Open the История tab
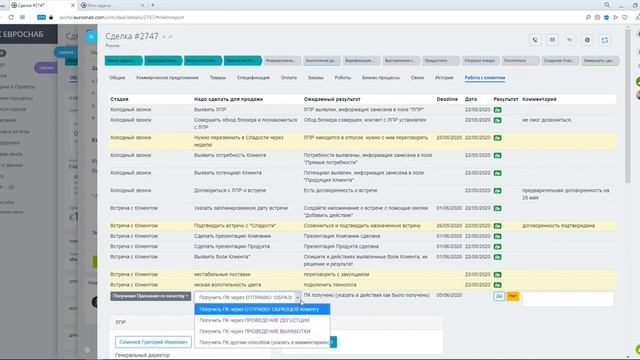The image size is (640, 360). click(444, 78)
